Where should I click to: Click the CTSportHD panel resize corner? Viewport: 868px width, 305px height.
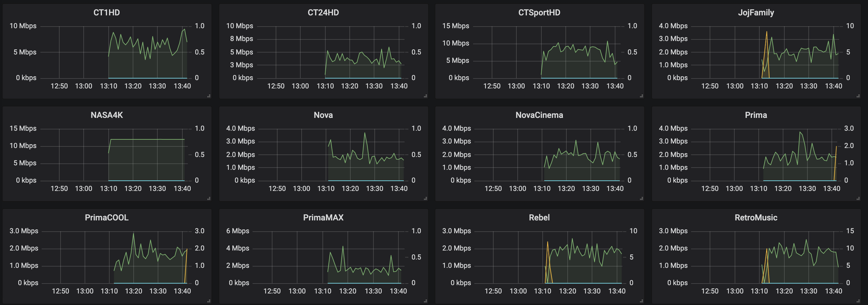click(641, 96)
